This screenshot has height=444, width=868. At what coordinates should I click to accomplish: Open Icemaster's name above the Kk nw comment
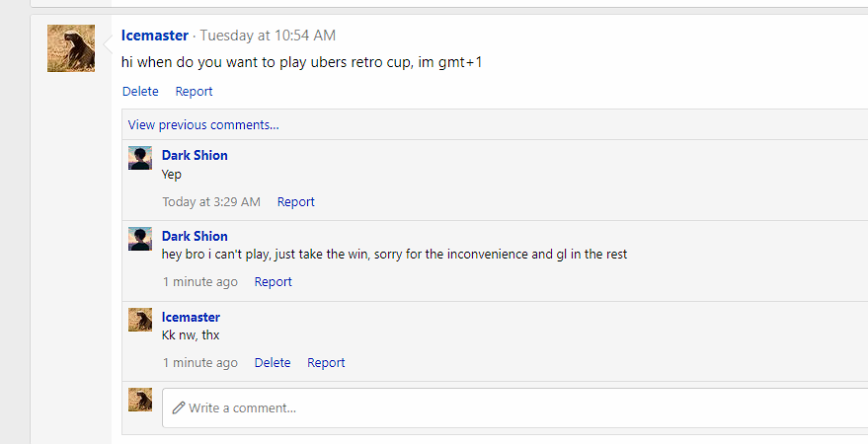(191, 317)
